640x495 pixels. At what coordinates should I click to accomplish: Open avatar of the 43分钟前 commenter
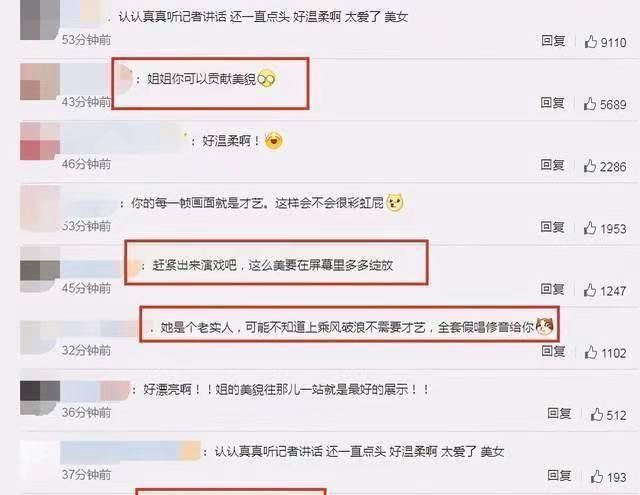[40, 81]
